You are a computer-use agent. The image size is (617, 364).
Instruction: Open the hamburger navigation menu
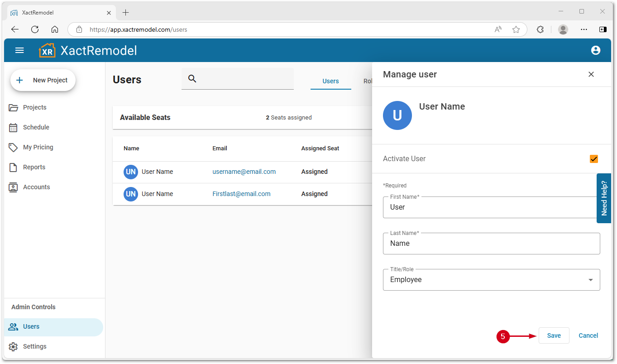click(19, 50)
